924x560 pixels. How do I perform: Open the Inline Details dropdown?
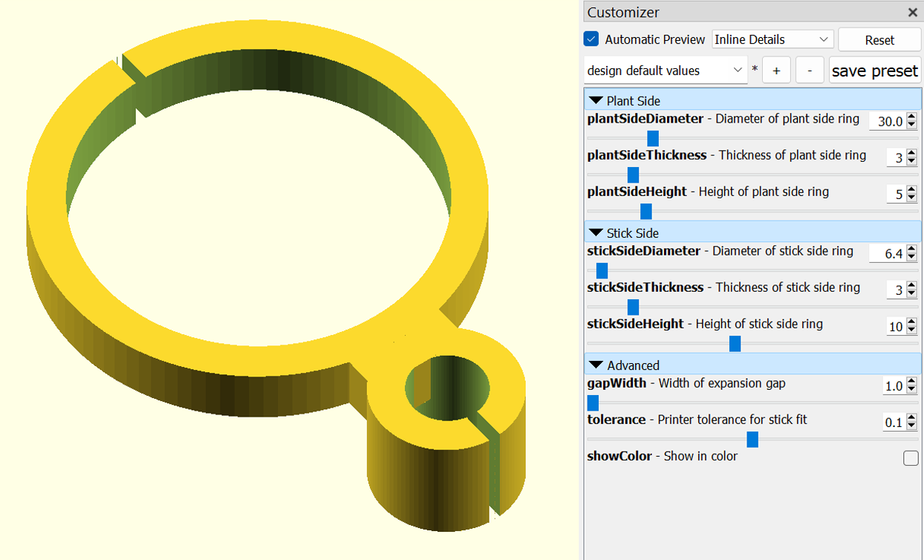(772, 39)
